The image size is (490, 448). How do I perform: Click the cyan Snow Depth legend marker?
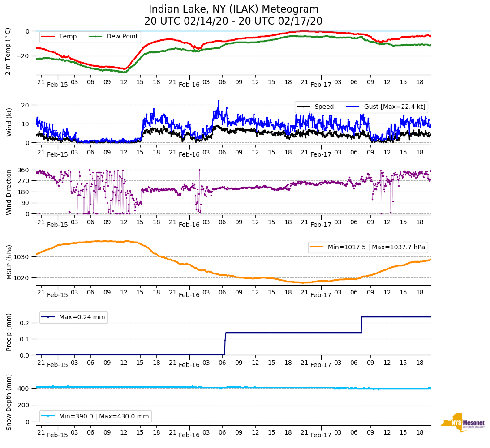click(x=48, y=416)
